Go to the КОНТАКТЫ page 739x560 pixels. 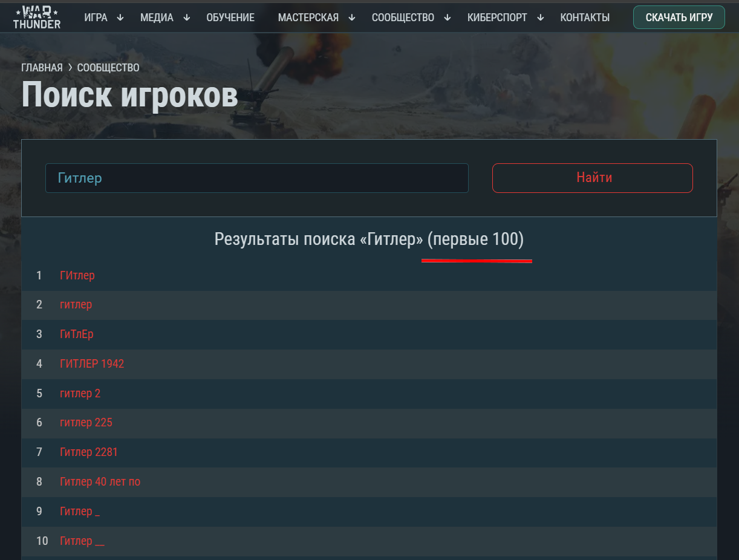[585, 18]
